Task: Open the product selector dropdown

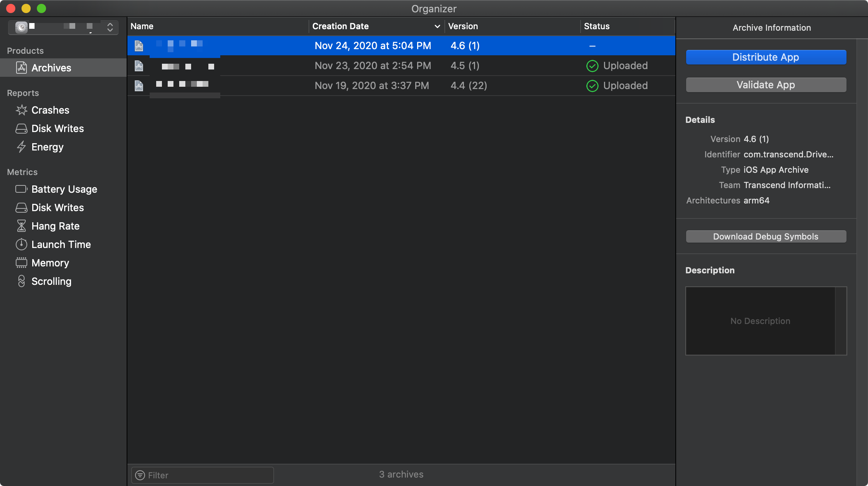Action: tap(63, 27)
